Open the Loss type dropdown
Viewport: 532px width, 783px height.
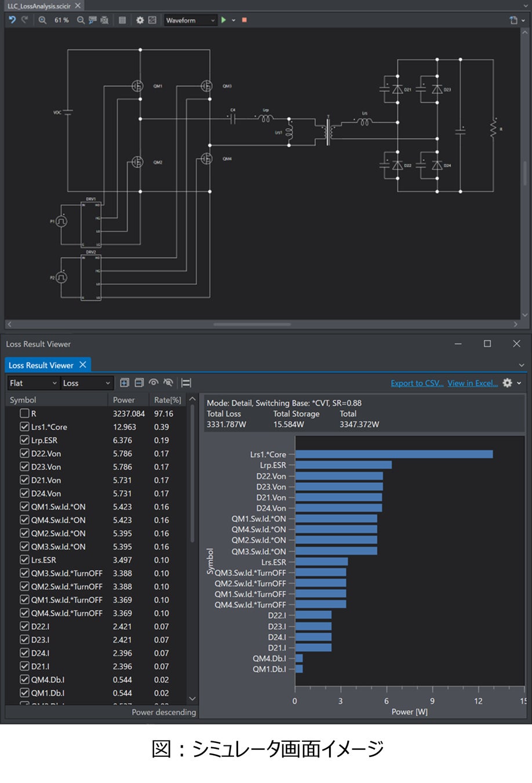(86, 383)
